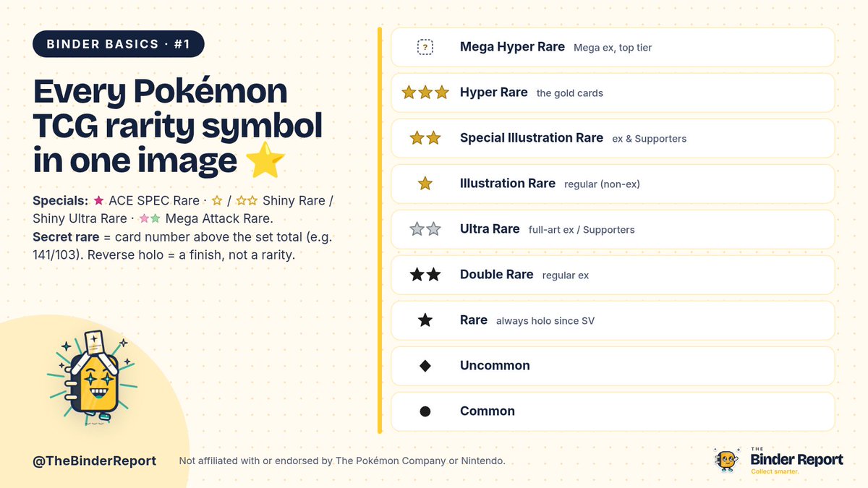Click the binder mascot illustration
868x488 pixels.
93,380
